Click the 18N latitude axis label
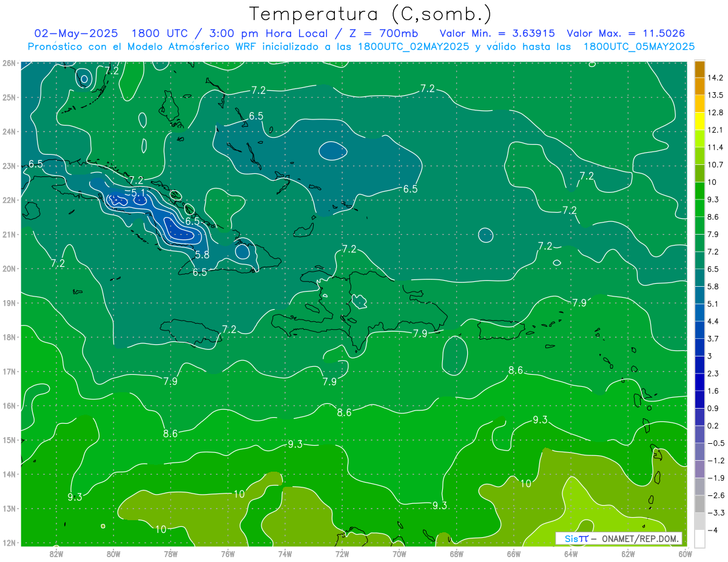 (9, 337)
